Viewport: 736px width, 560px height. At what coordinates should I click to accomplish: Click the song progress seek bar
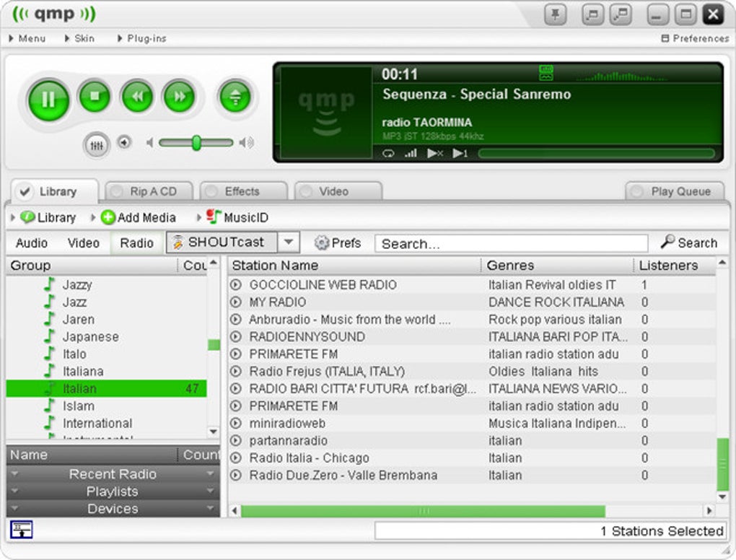[x=596, y=154]
